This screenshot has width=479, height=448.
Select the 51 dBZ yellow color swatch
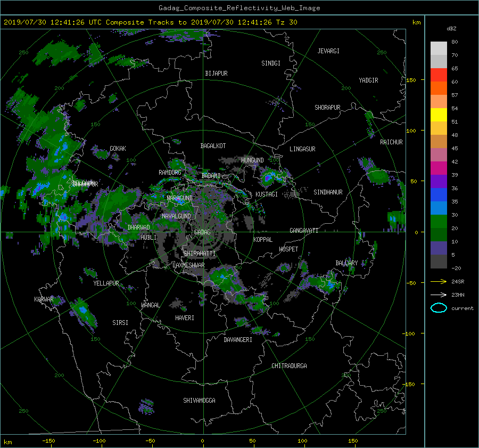[439, 115]
